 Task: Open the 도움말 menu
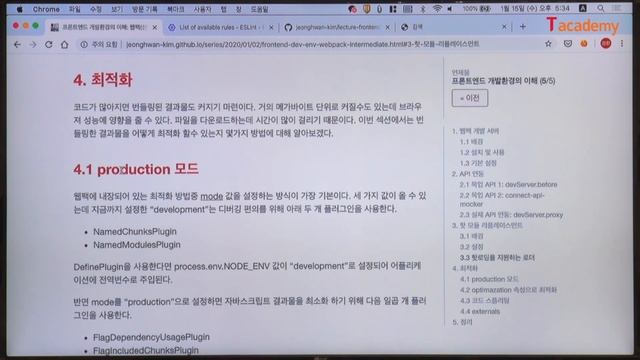pos(259,9)
